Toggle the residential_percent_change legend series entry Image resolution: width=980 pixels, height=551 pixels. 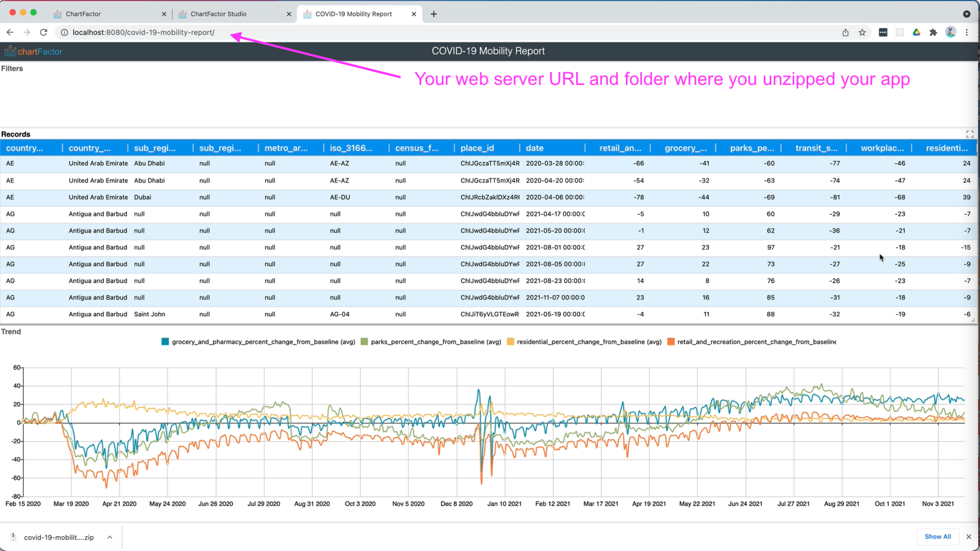pos(589,342)
